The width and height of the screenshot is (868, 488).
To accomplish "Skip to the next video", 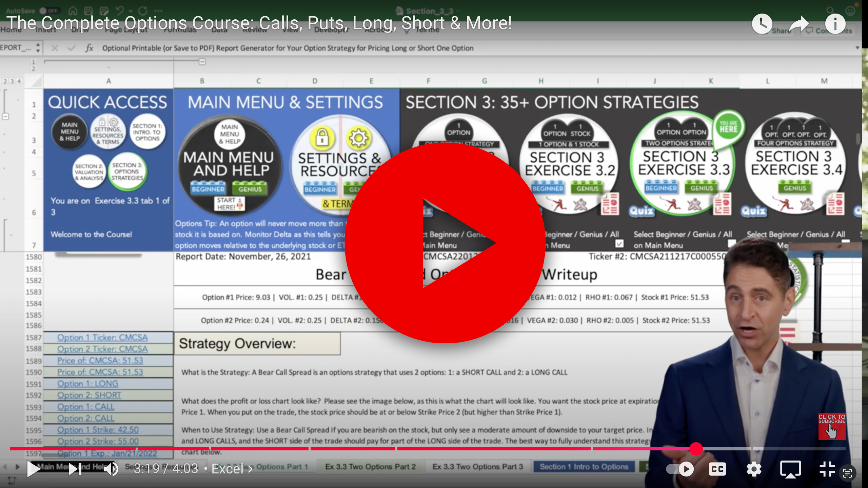I will click(75, 469).
